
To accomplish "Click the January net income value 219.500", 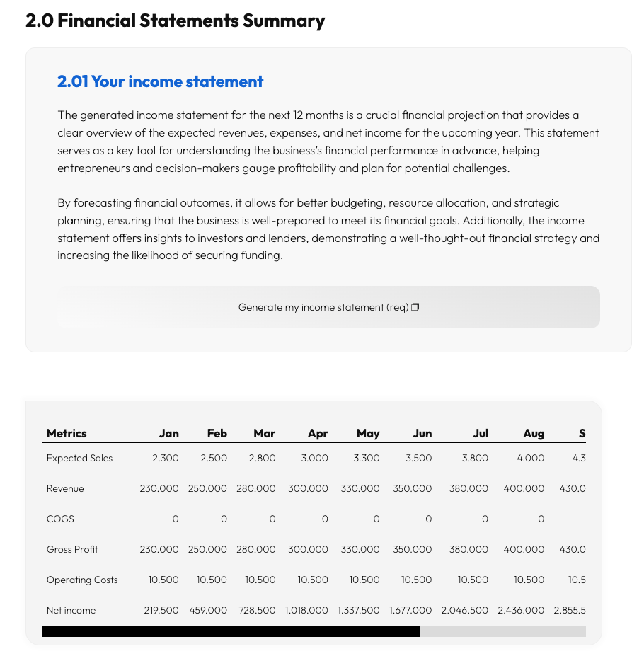I will pos(161,610).
